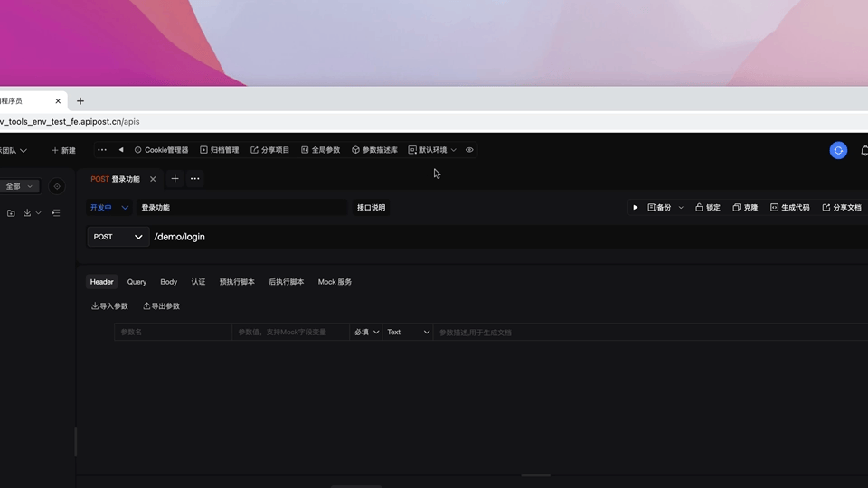Open 参数描述库

point(374,150)
